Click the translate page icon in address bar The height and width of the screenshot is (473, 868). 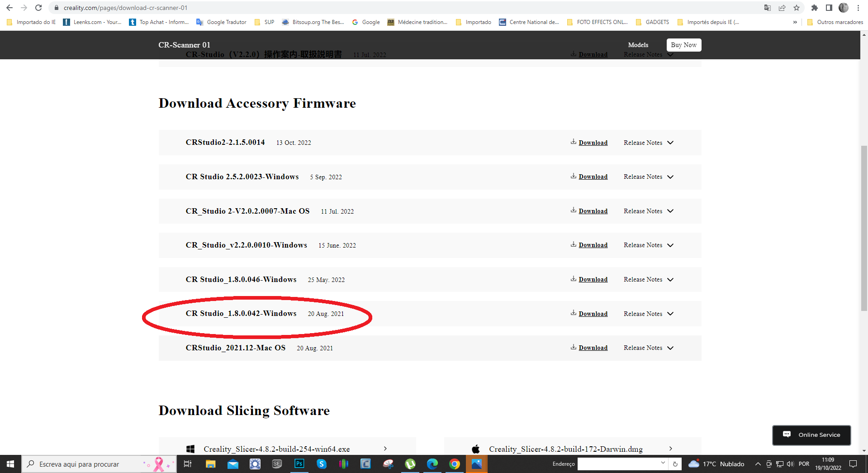click(x=768, y=8)
